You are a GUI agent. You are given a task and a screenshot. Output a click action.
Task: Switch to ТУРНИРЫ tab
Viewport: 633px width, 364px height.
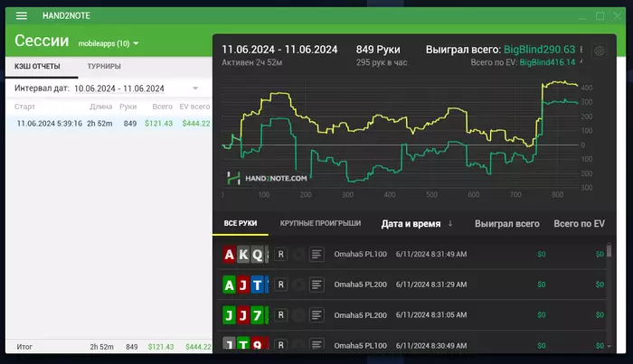[104, 66]
